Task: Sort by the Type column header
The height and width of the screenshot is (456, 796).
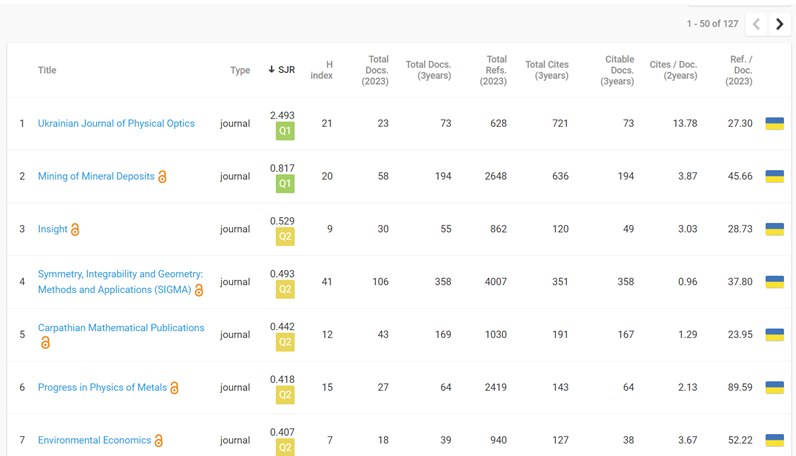Action: [240, 70]
